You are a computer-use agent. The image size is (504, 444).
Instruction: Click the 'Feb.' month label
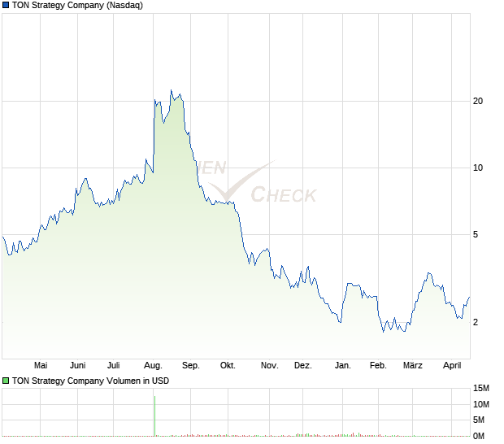coord(378,365)
